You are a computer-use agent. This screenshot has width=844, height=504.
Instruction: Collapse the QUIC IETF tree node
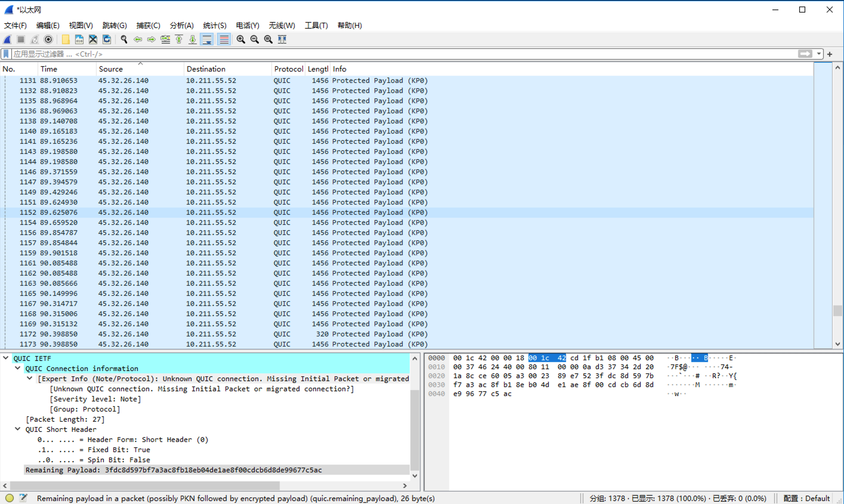coord(6,358)
